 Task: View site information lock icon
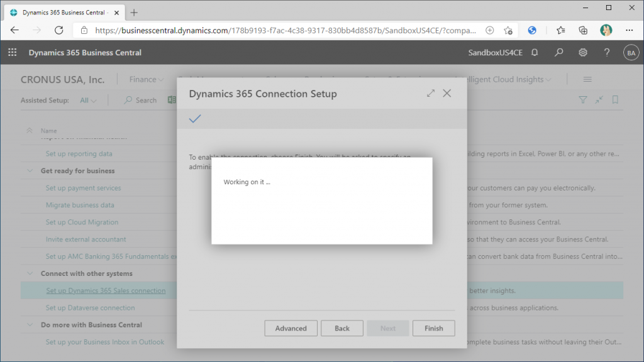coord(84,30)
